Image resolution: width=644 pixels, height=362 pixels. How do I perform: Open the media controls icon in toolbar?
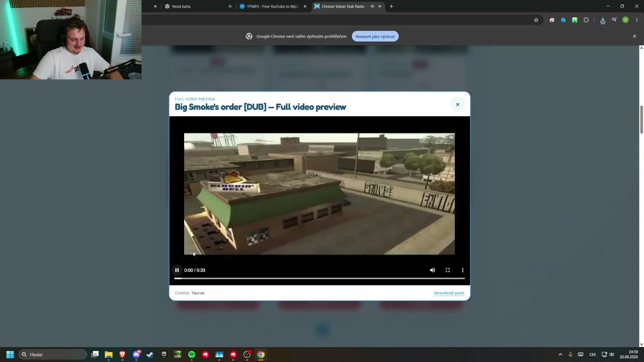[x=614, y=20]
